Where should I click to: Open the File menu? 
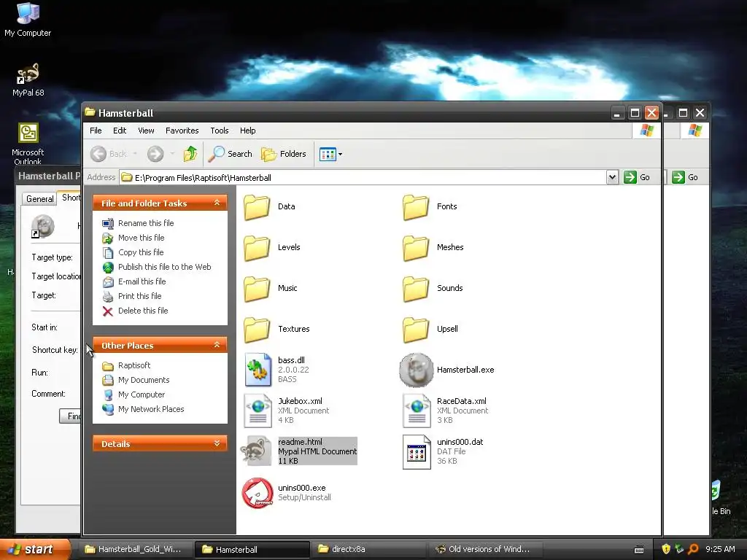click(x=96, y=131)
